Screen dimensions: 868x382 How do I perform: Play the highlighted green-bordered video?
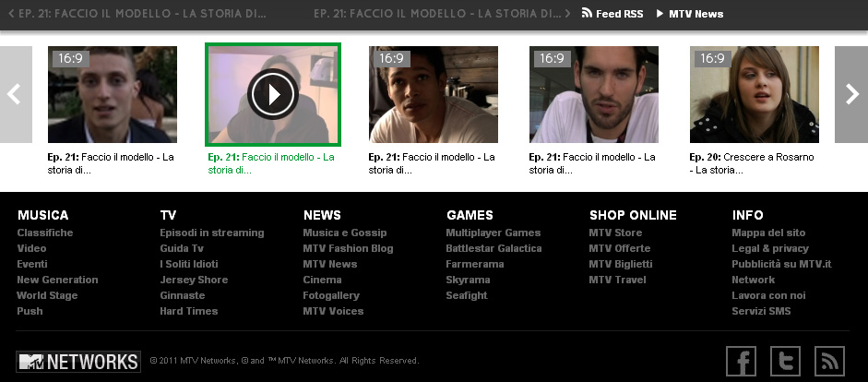tap(273, 94)
